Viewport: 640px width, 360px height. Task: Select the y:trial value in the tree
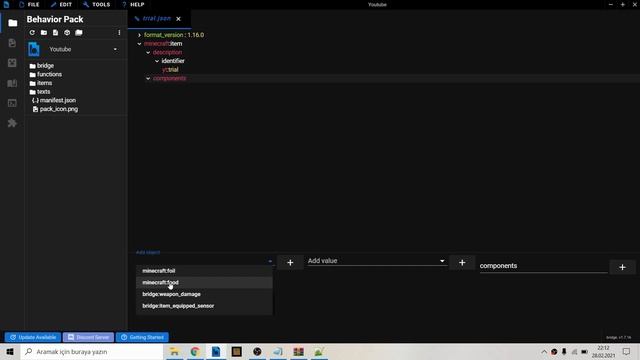click(x=170, y=70)
